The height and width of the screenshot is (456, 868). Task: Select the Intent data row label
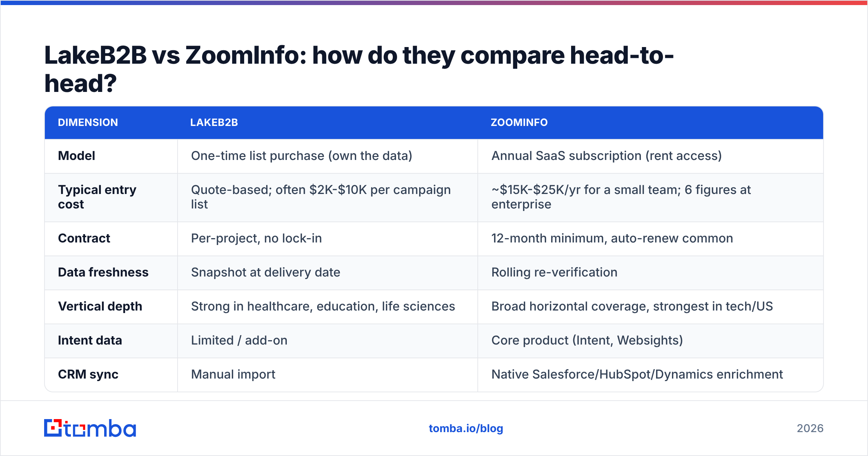tap(90, 341)
